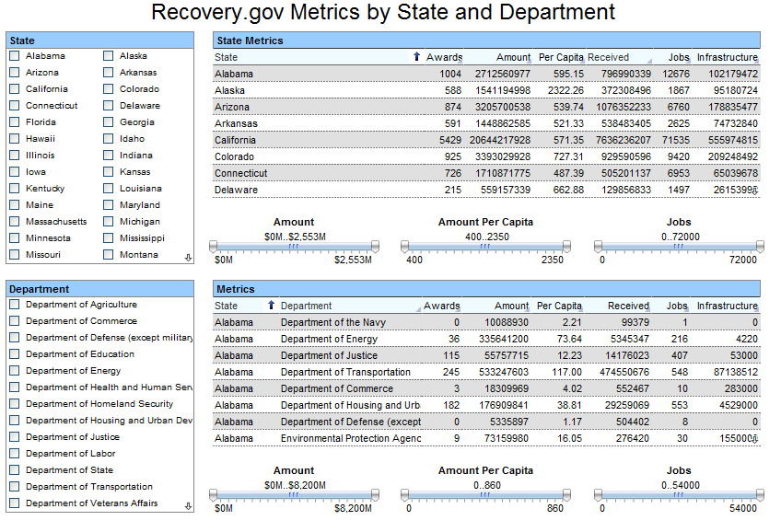
Task: Check the Alabama state checkbox
Action: coord(15,56)
